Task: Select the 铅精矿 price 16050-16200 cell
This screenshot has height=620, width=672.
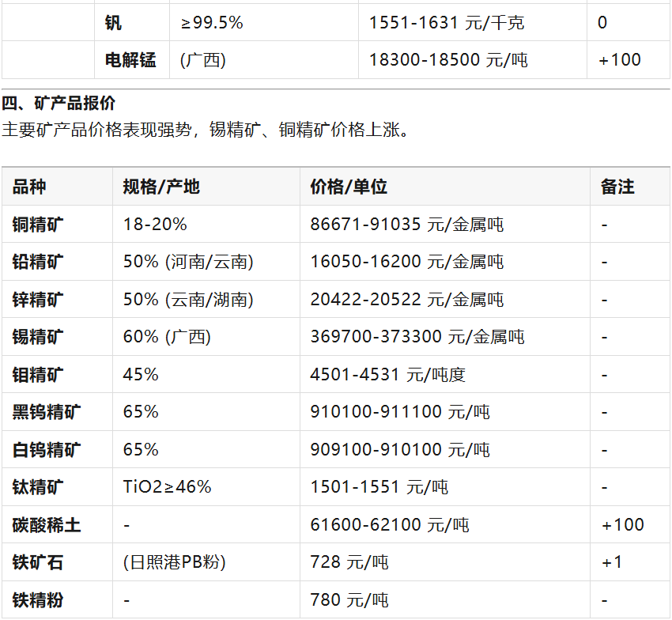Action: pyautogui.click(x=407, y=262)
